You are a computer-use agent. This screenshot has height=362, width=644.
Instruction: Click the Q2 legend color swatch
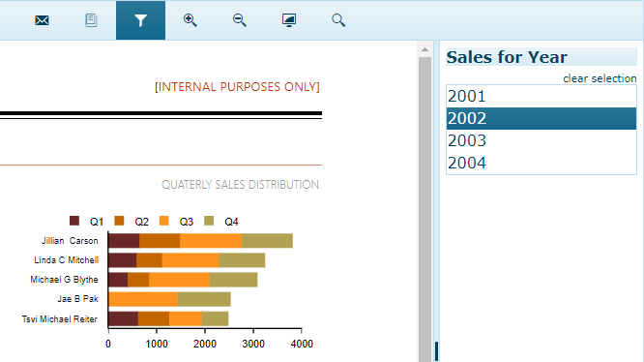pos(119,221)
